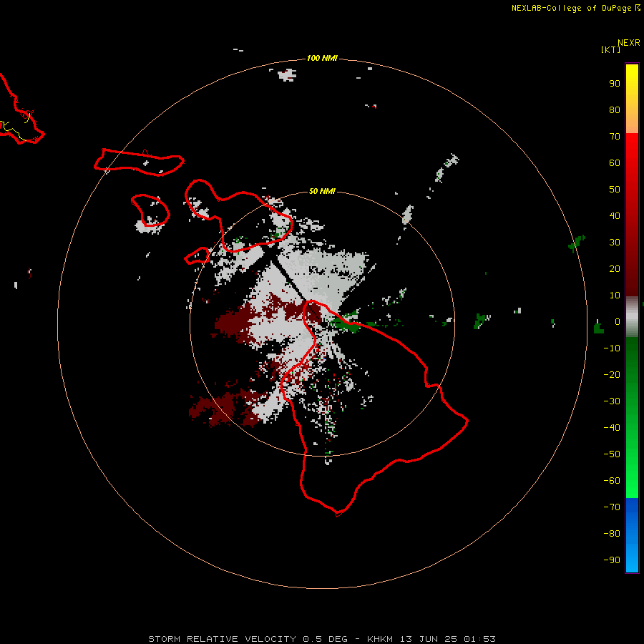Click the positive 10 scale label

pos(615,296)
